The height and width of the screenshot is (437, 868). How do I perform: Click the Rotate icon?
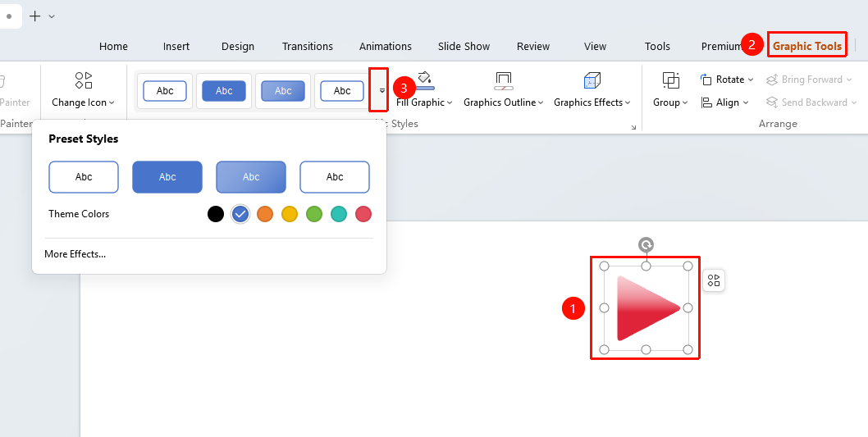pyautogui.click(x=706, y=80)
